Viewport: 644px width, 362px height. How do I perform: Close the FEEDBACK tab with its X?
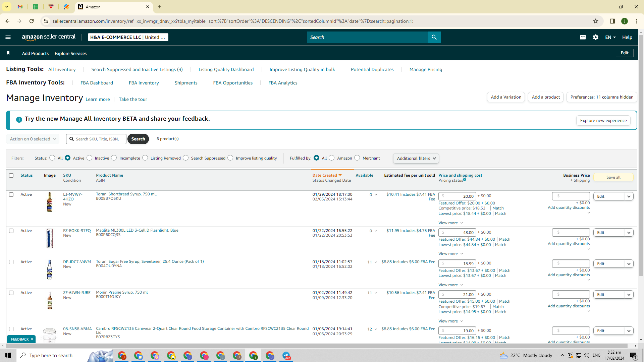pos(32,339)
